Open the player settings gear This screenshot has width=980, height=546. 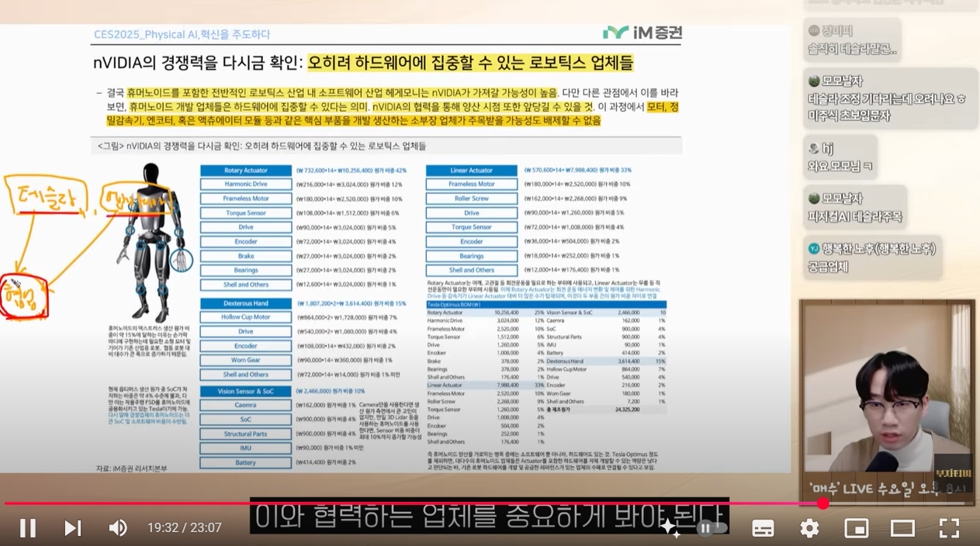click(x=809, y=528)
